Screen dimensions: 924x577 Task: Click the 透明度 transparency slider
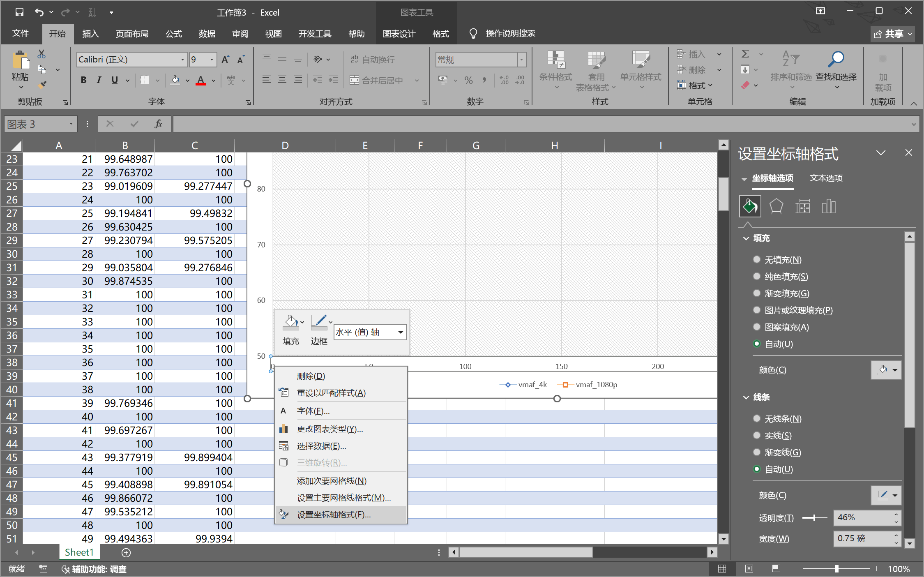814,518
